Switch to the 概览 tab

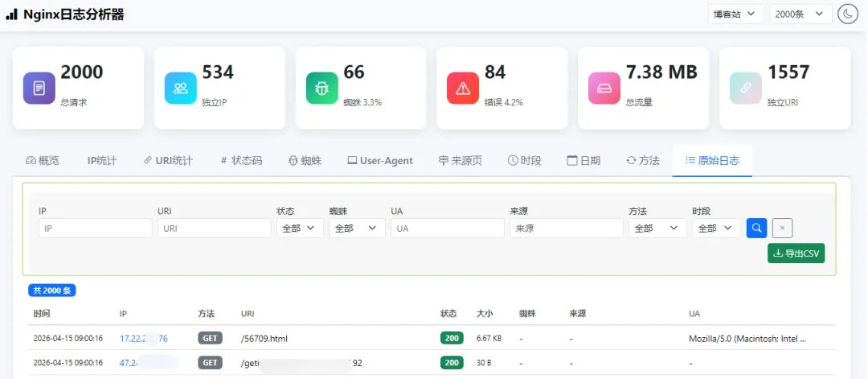[x=43, y=161]
